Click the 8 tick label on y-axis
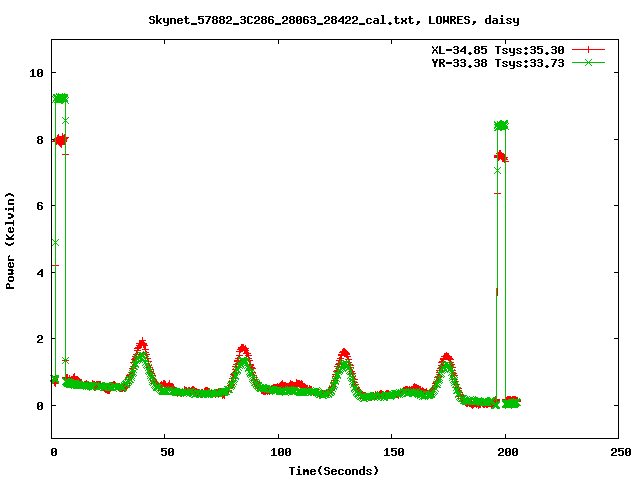The image size is (640, 480). pos(39,140)
